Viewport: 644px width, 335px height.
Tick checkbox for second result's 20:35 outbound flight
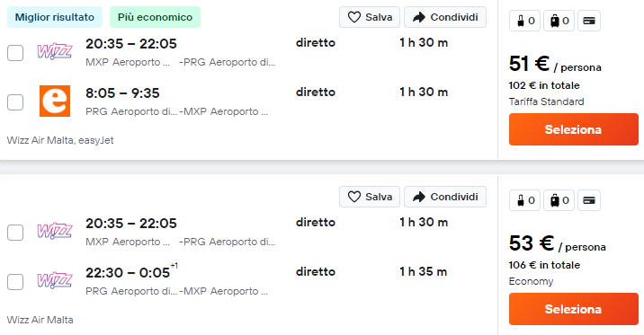[x=15, y=233]
